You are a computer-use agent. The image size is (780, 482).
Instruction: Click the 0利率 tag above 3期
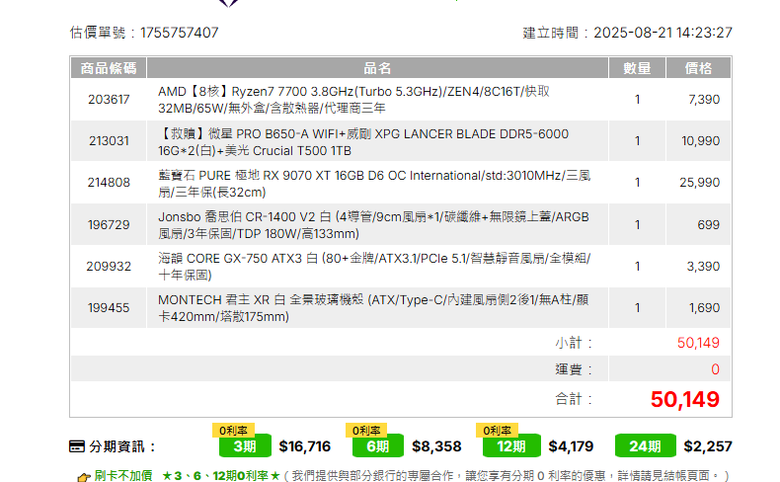[233, 430]
